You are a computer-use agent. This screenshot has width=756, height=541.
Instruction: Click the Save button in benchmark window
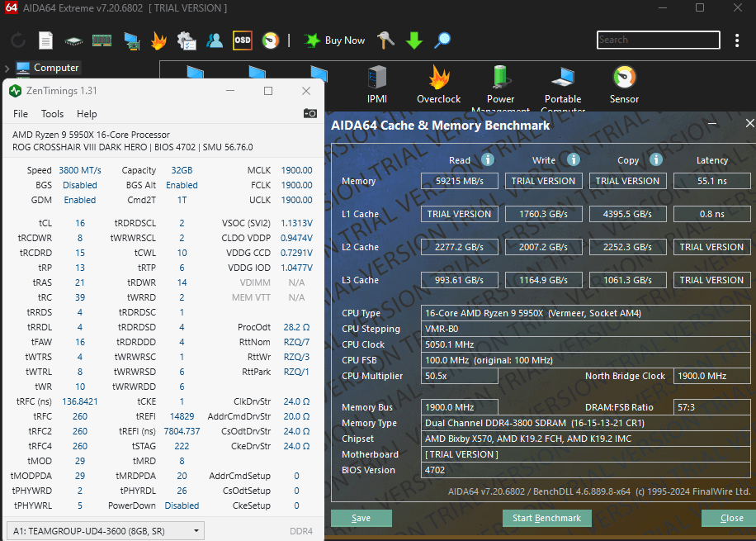[x=361, y=518]
